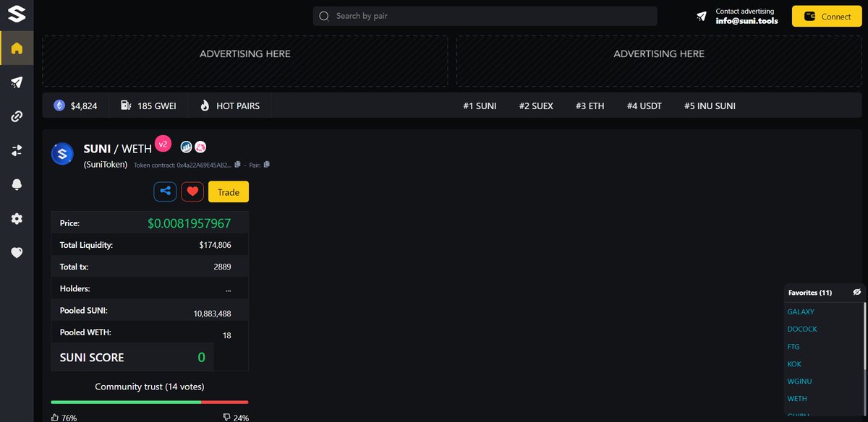Click the paper plane contact icon
The image size is (868, 422).
(702, 16)
